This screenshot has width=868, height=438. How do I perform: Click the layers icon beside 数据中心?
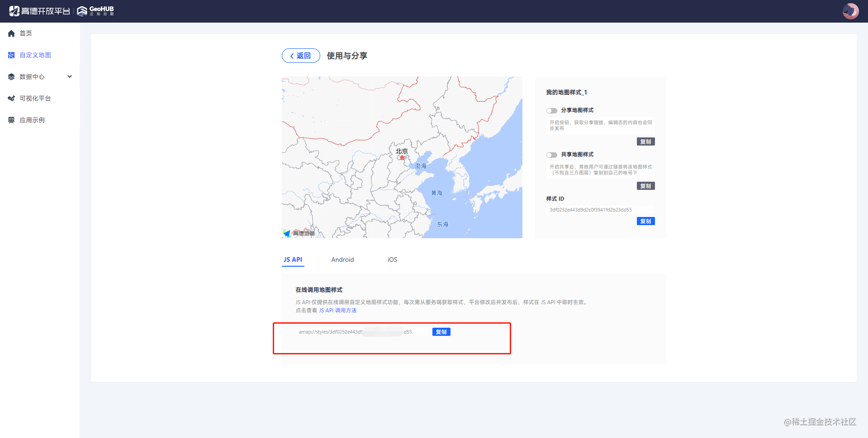11,77
